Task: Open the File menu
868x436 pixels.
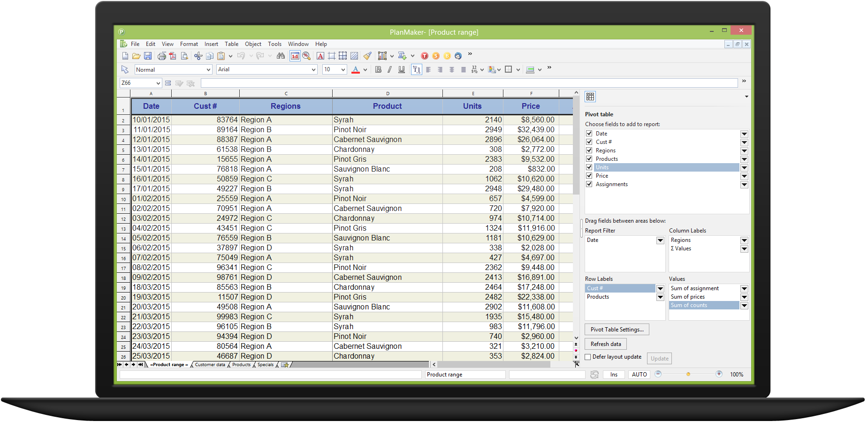Action: coord(135,44)
